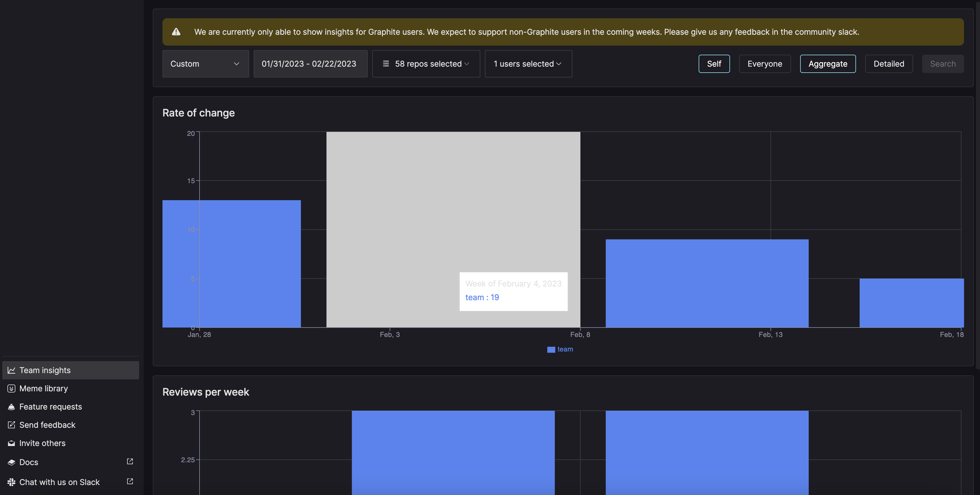Screen dimensions: 980x495
Task: Click the date range field 01/31/2023 - 02/22/2023
Action: point(310,64)
